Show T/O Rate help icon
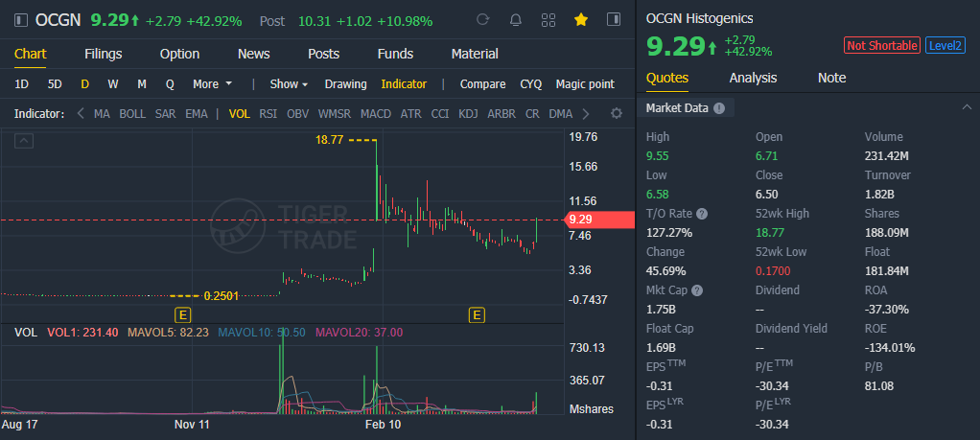This screenshot has height=440, width=980. pos(702,214)
